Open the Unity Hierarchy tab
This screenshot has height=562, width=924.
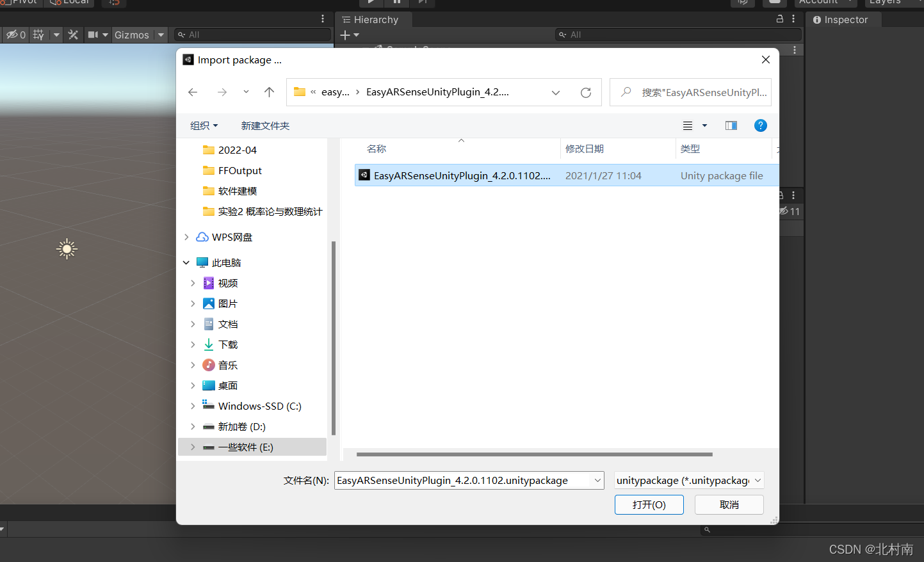[371, 20]
